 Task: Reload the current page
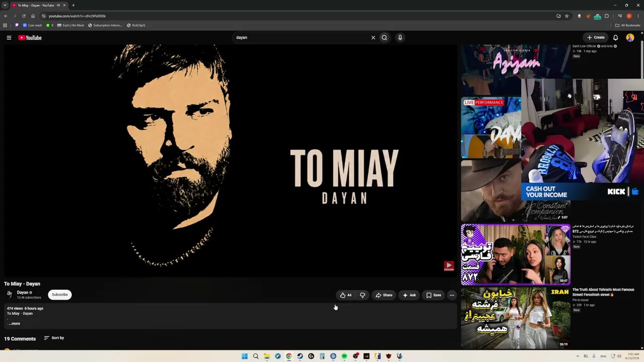24,16
